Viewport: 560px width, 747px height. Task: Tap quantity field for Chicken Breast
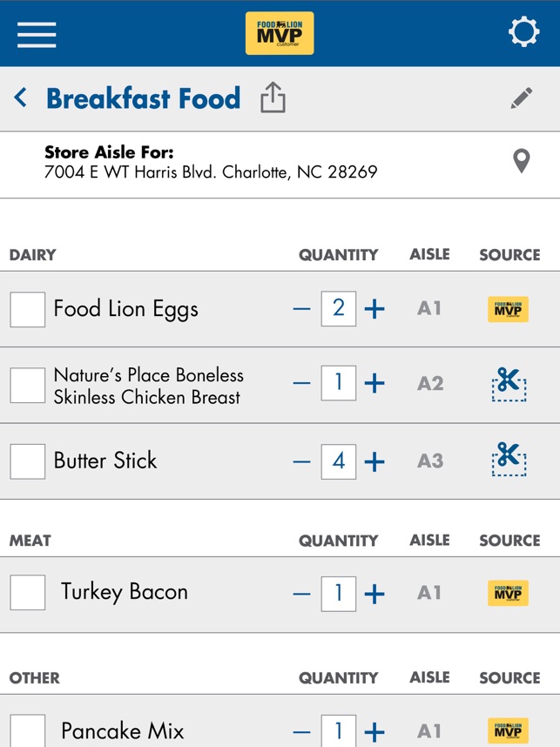click(338, 383)
